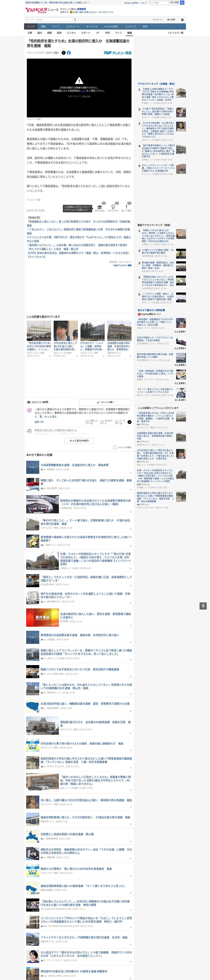This screenshot has width=210, height=980.
Task: Open the エキスパート tab
Action: coord(72,26)
